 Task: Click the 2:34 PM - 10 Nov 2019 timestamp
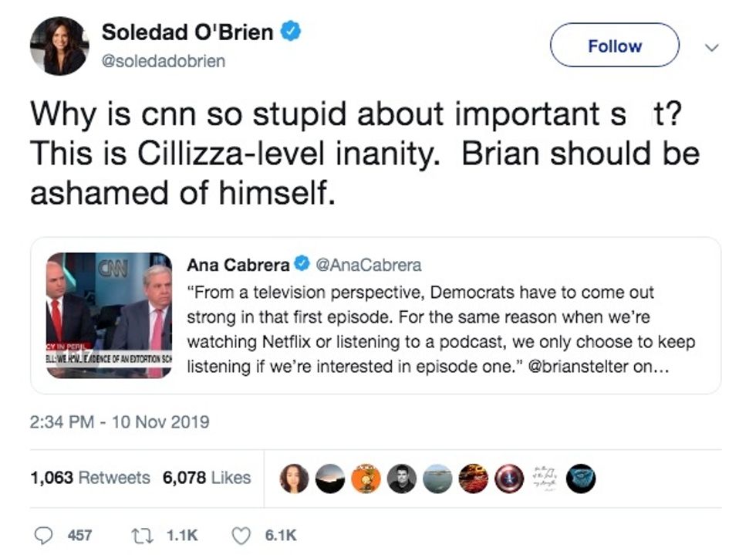120,422
